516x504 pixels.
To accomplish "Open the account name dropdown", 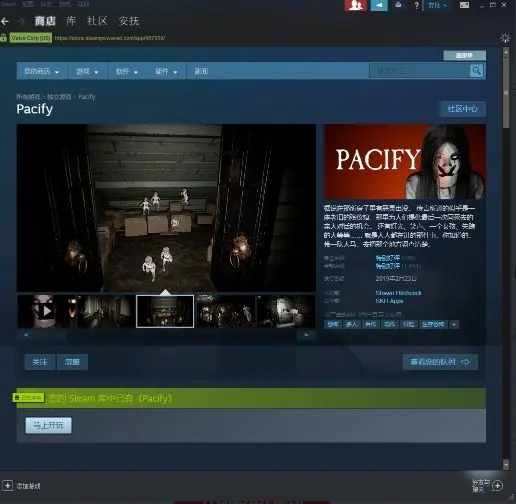I will 437,5.
